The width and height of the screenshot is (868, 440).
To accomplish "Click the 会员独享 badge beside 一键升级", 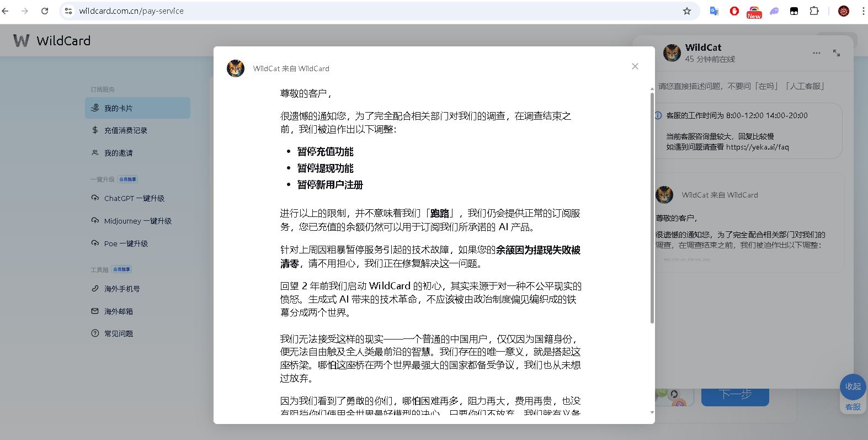I will tap(127, 179).
